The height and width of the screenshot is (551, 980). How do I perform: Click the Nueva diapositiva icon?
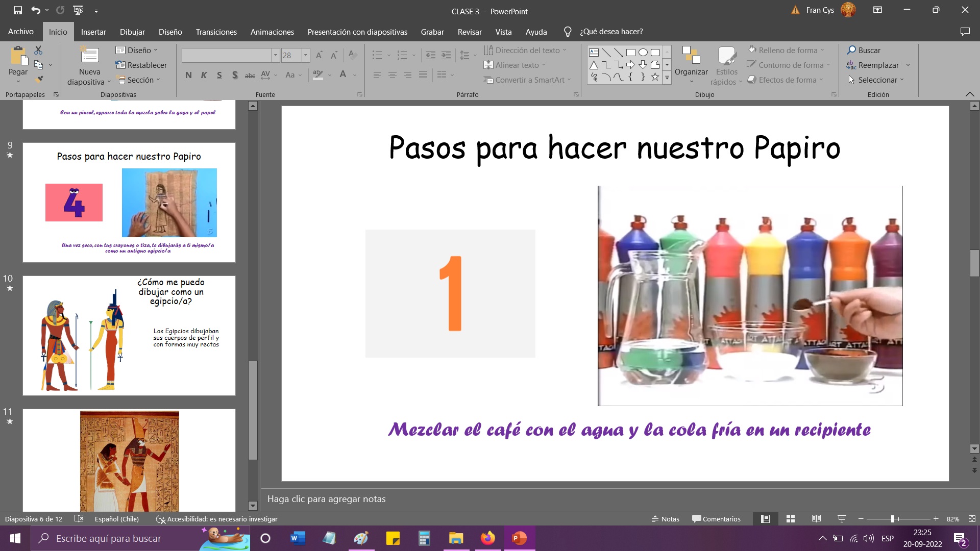tap(89, 55)
